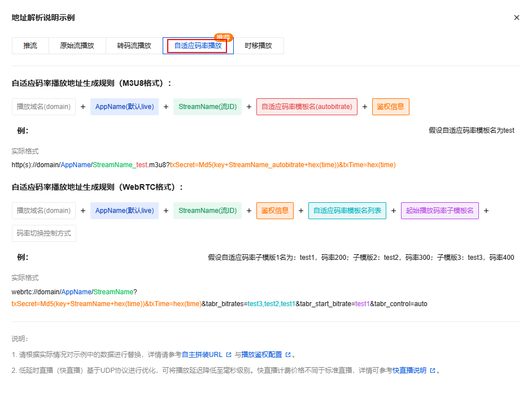Click the 说明: label

(x=20, y=339)
